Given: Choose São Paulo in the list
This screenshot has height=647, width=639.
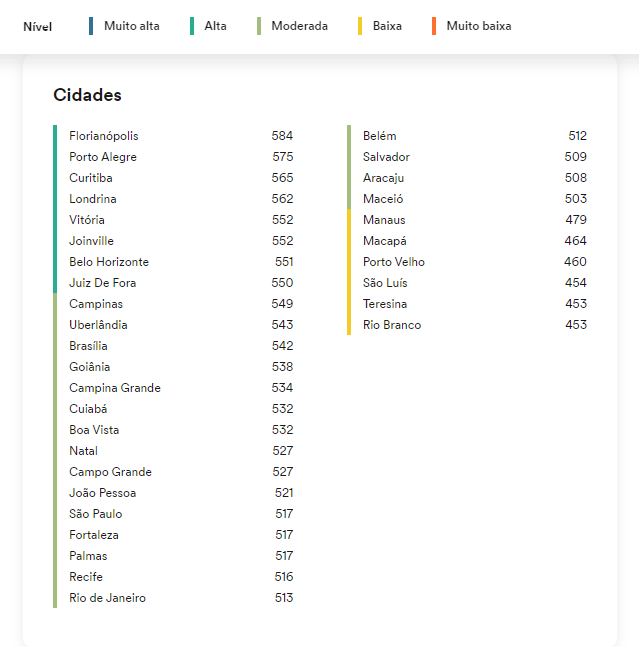Looking at the screenshot, I should [x=95, y=514].
